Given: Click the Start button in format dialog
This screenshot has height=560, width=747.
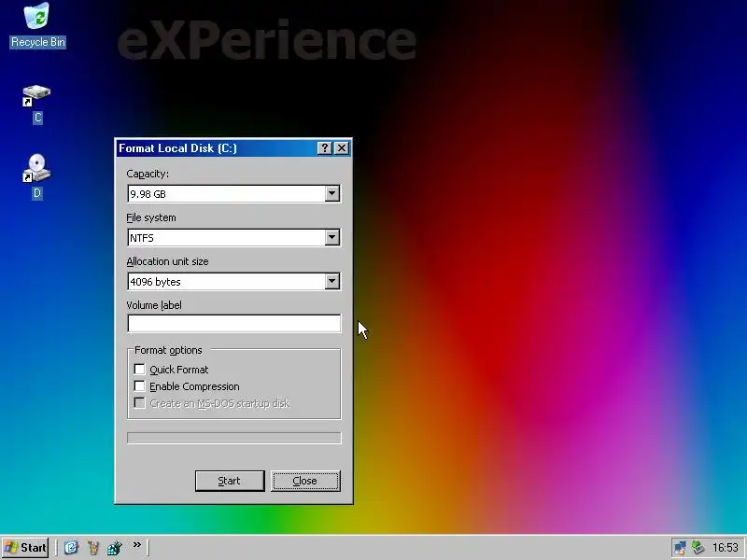Looking at the screenshot, I should coord(230,481).
